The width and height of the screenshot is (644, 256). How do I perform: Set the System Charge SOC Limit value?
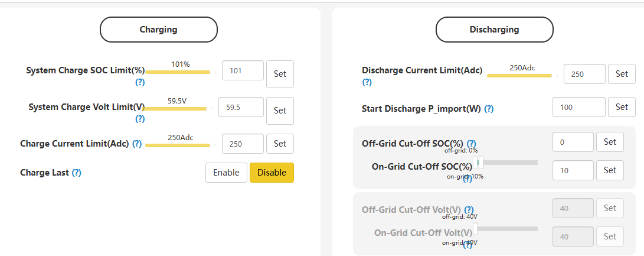pyautogui.click(x=280, y=74)
